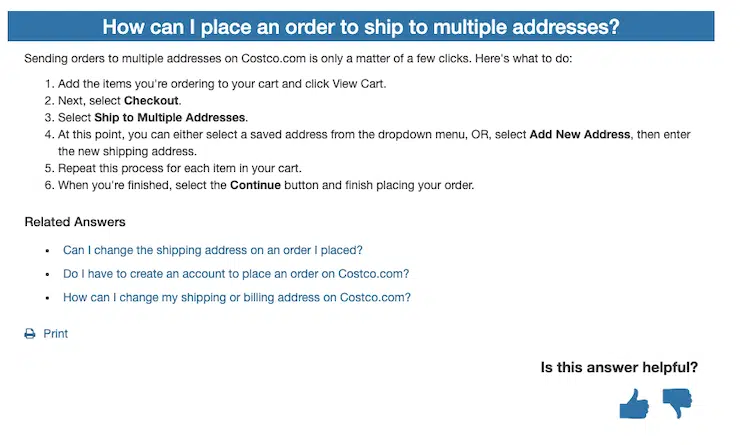740x445 pixels.
Task: Open 'Can I change the shipping address' link
Action: pos(212,250)
